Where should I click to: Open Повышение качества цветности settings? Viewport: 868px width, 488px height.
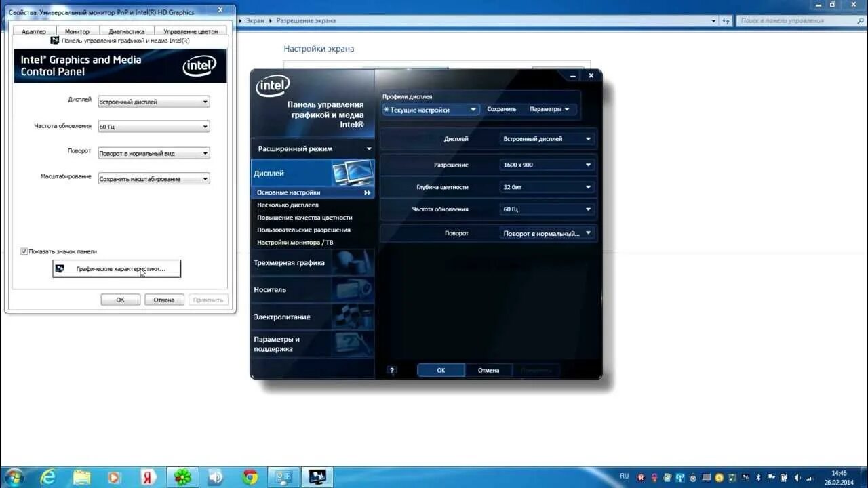[x=304, y=218]
